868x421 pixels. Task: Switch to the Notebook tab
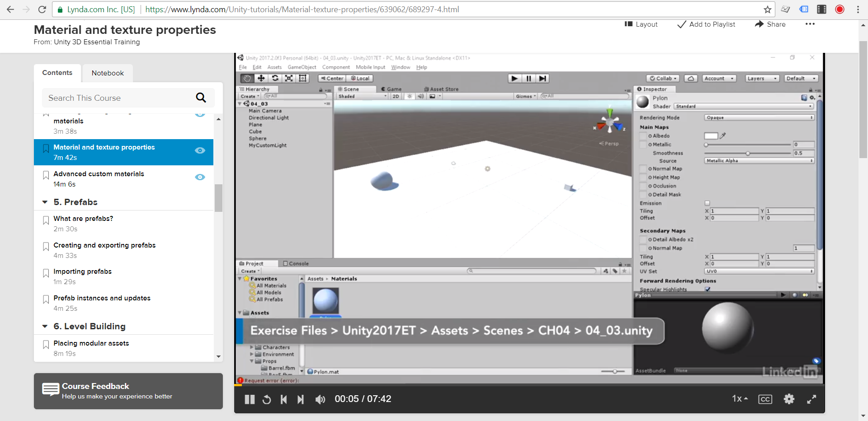[x=108, y=73]
